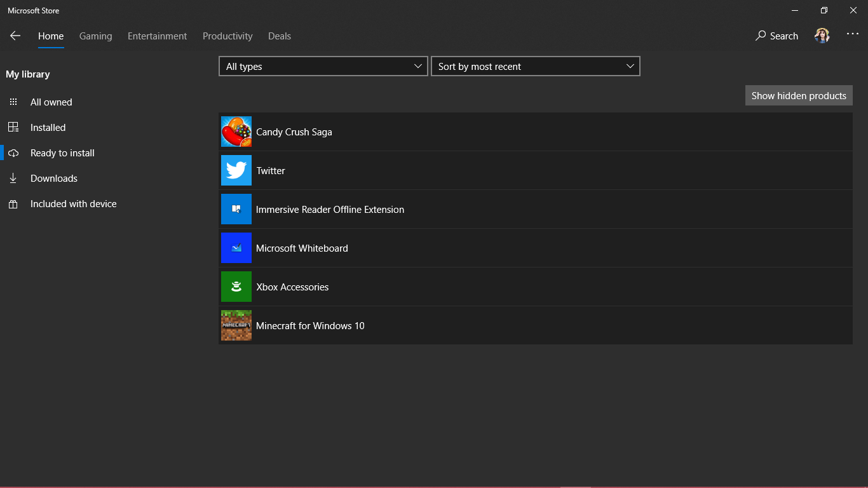Open the Microsoft Whiteboard app icon
This screenshot has width=868, height=488.
(x=236, y=248)
